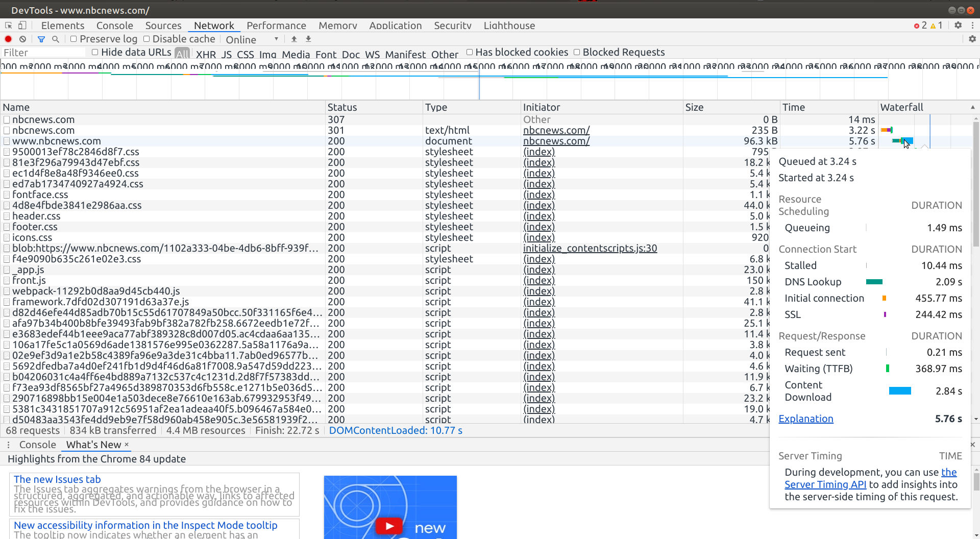
Task: Filter requests by XHR type
Action: coord(206,54)
